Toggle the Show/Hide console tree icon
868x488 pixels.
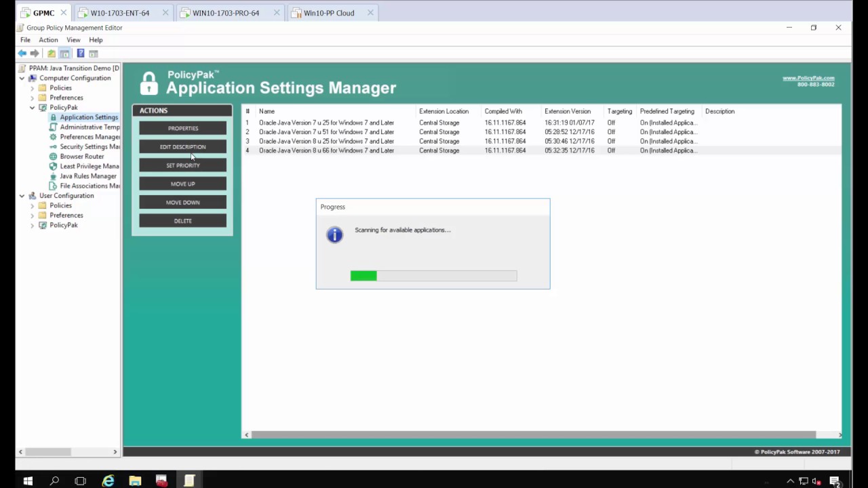click(x=64, y=54)
